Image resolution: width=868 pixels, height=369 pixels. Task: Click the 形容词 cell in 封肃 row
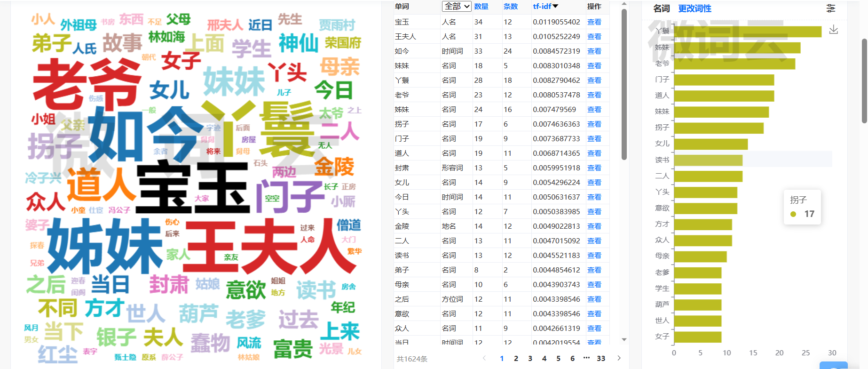pyautogui.click(x=452, y=168)
